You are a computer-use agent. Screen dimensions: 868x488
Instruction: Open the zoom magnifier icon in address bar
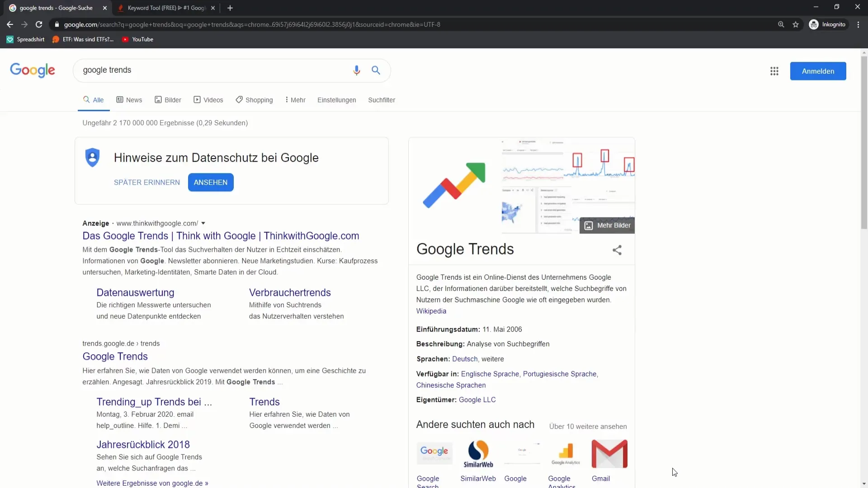click(781, 24)
